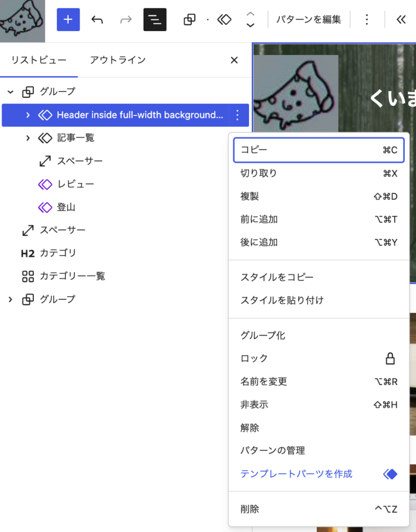Switch to the リストビュー tab
The width and height of the screenshot is (416, 532).
click(x=38, y=60)
